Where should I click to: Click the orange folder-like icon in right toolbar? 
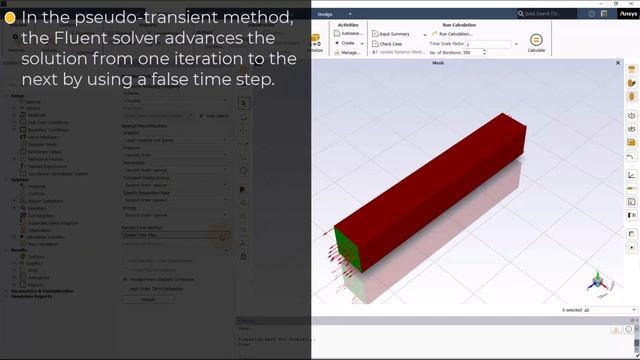631,142
